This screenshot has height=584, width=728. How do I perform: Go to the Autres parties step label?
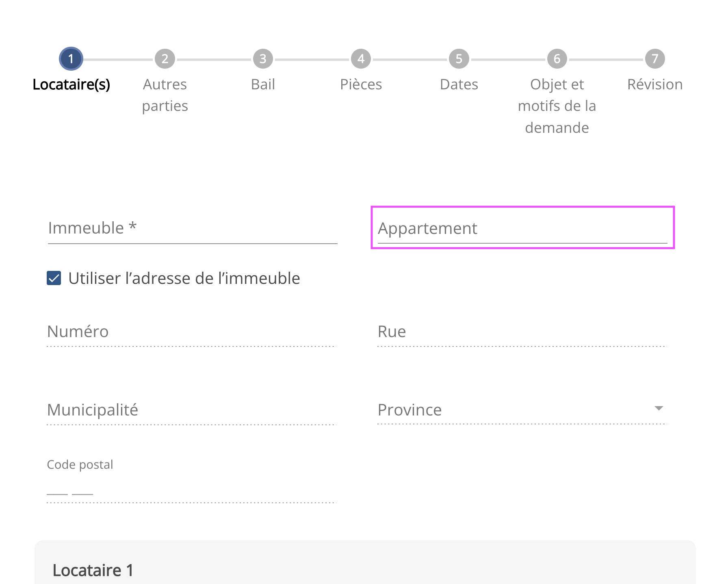165,95
